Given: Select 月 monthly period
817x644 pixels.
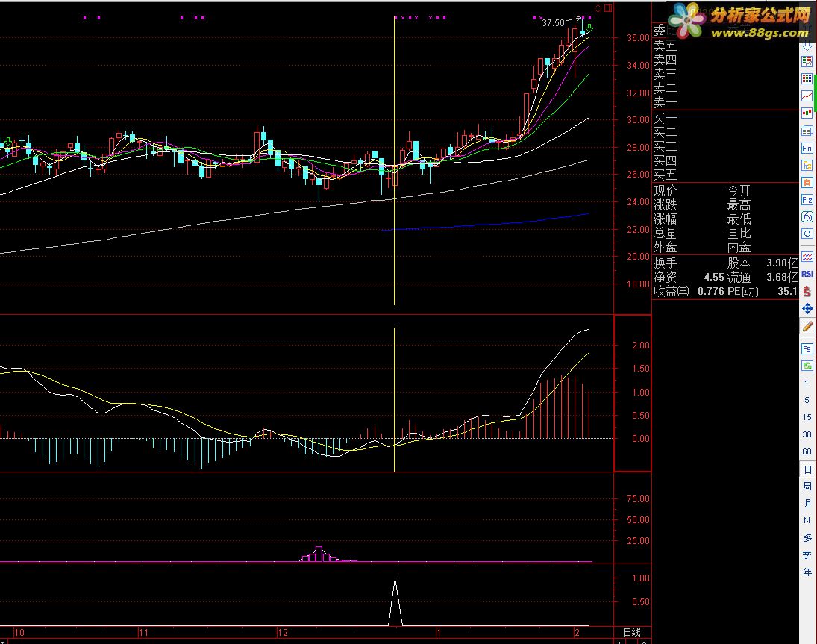Looking at the screenshot, I should point(807,503).
